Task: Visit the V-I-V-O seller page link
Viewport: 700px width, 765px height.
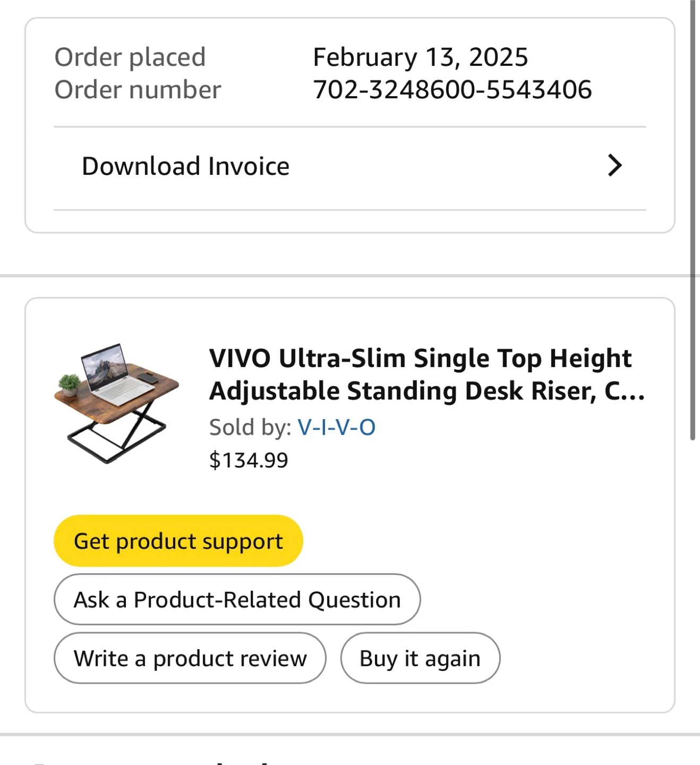Action: coord(336,427)
